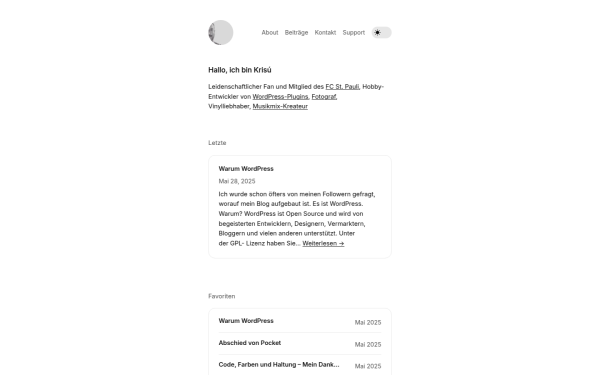Toggle the light/dark mode switch
This screenshot has width=600, height=375.
pyautogui.click(x=382, y=33)
